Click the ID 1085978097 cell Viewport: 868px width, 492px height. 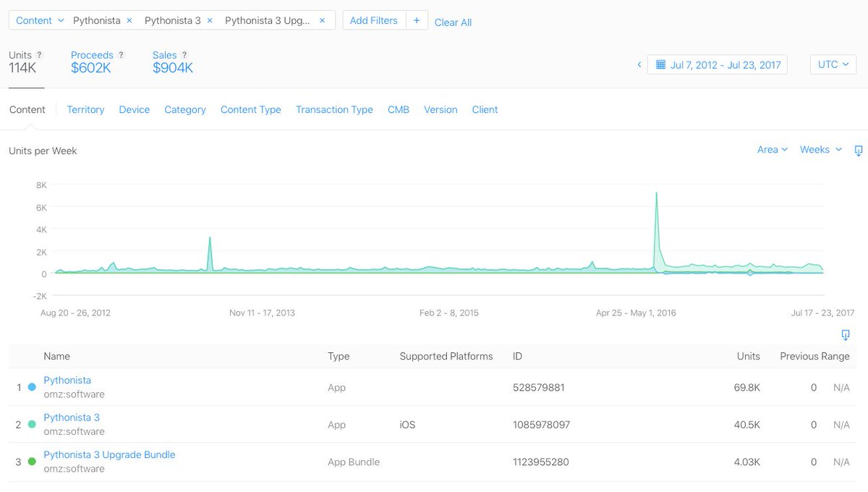(x=541, y=425)
